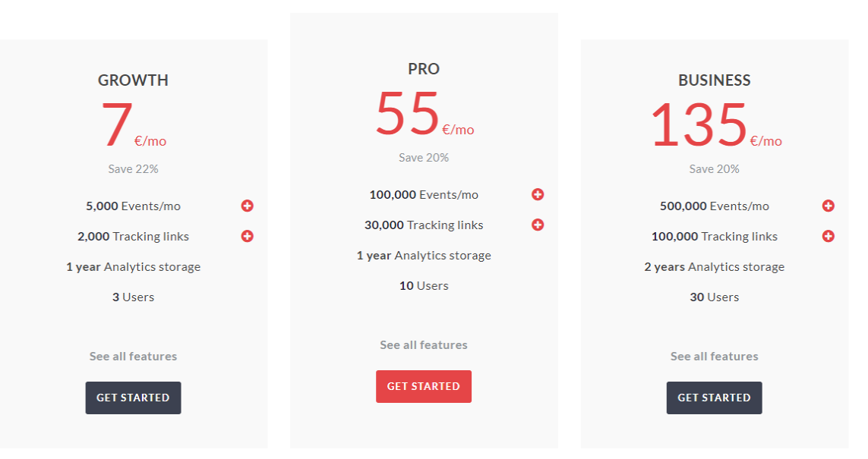Click the 7 €/mo price

point(133,126)
